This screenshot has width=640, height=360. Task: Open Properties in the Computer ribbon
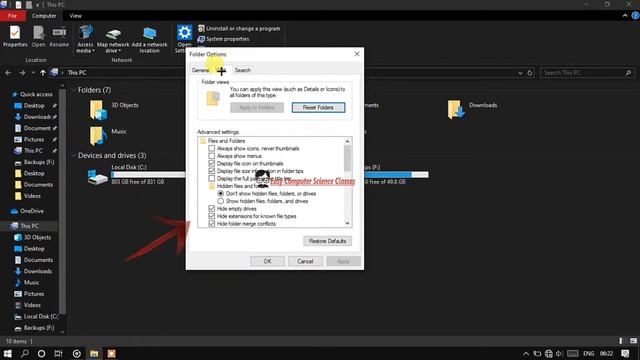tap(15, 36)
